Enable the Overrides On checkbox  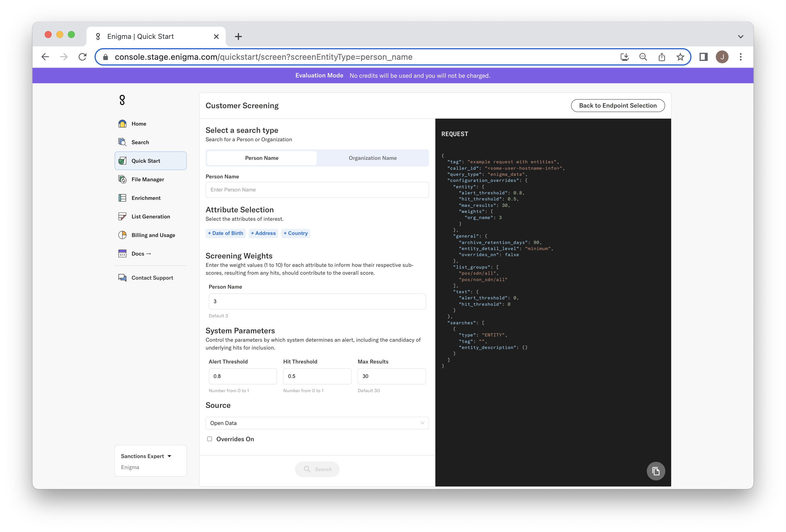[210, 439]
